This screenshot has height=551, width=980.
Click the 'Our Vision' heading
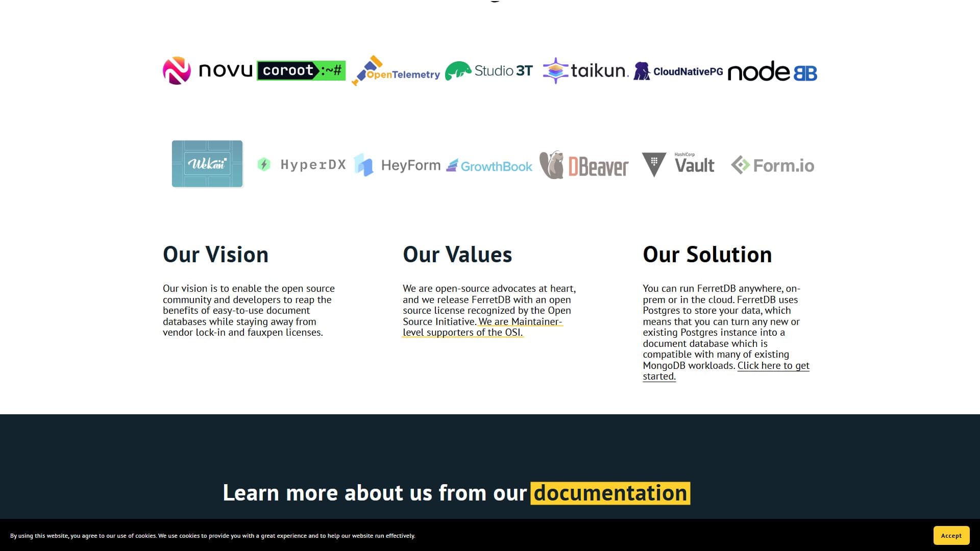pos(215,254)
